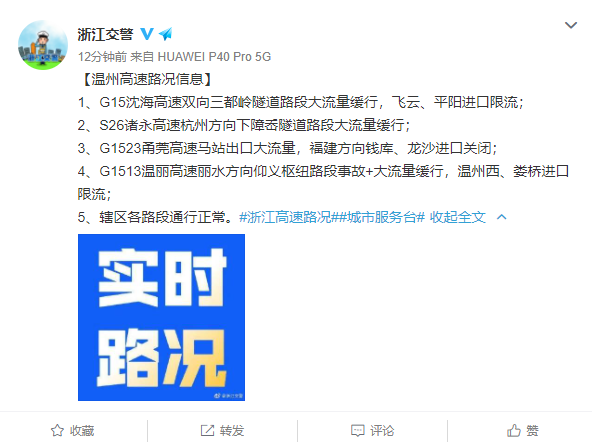This screenshot has height=445, width=592.
Task: Enlarge the 实时路况 image thumbnail
Action: click(x=162, y=317)
